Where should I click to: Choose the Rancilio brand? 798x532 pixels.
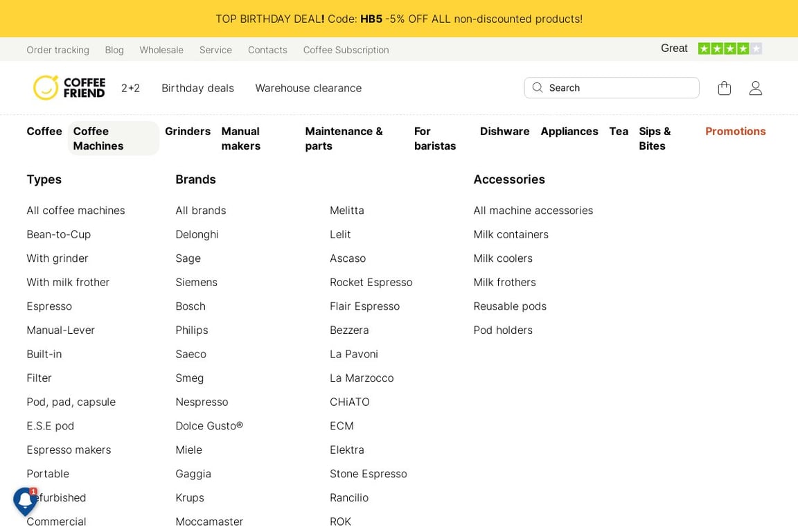pos(348,497)
